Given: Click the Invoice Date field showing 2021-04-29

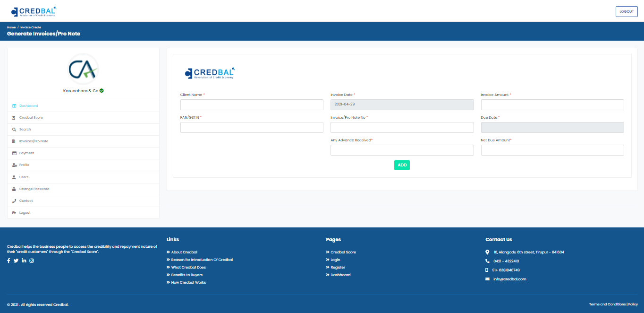Looking at the screenshot, I should [402, 104].
